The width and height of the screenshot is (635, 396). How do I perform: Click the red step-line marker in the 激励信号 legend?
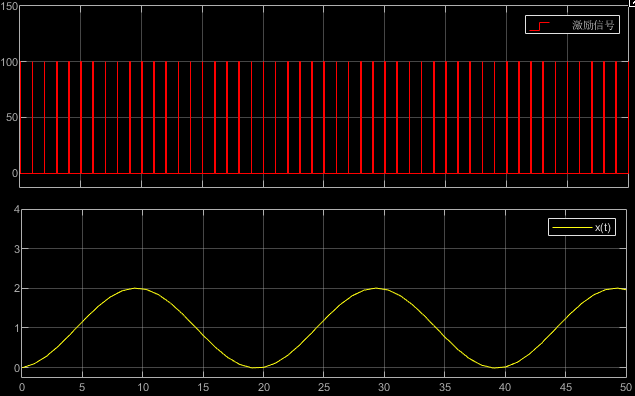[x=539, y=26]
